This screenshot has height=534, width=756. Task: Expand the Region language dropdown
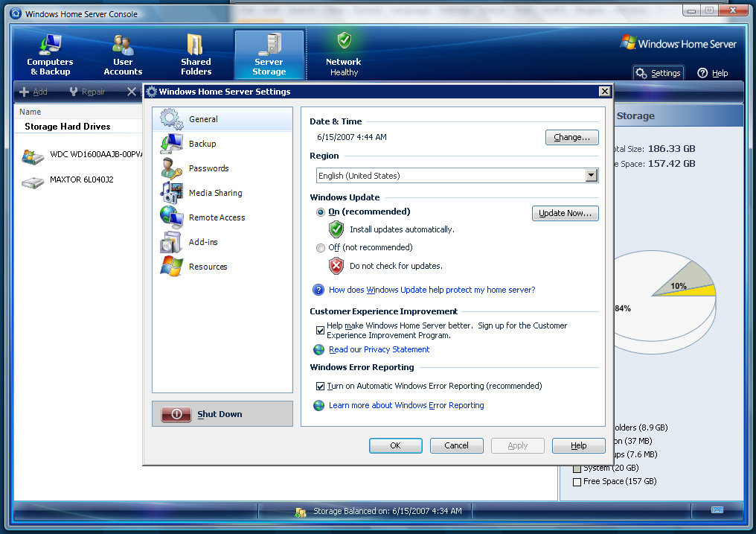[592, 176]
